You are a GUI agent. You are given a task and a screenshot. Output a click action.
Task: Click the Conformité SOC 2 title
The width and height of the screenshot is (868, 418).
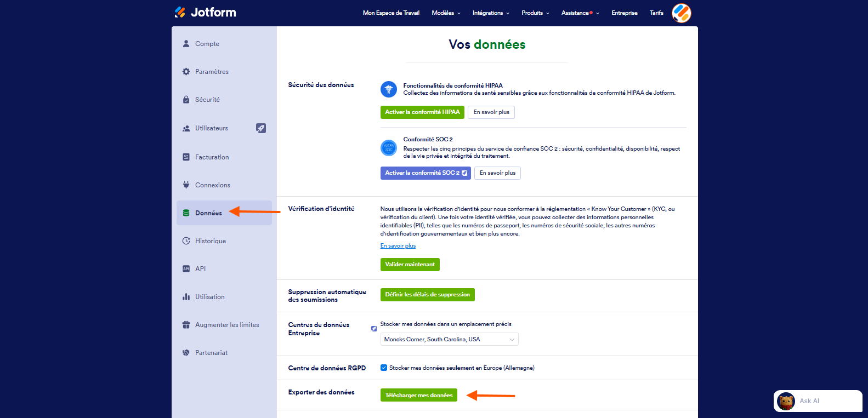click(428, 139)
